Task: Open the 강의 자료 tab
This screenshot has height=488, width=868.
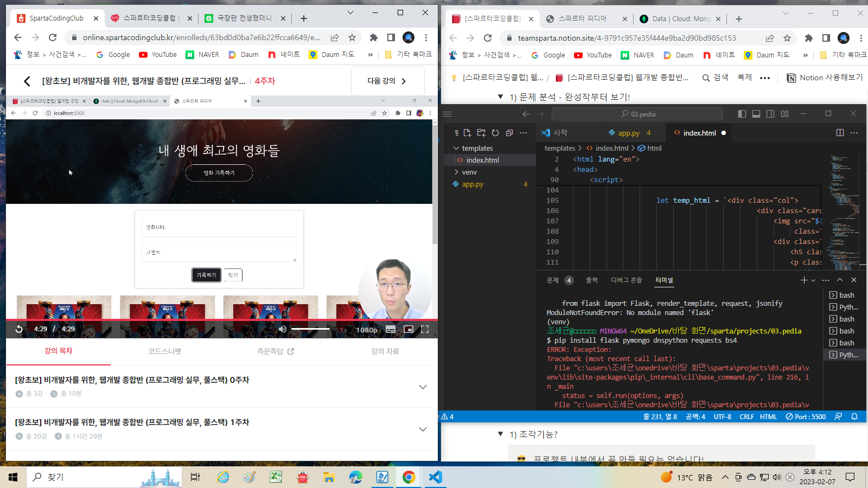Action: click(x=385, y=351)
